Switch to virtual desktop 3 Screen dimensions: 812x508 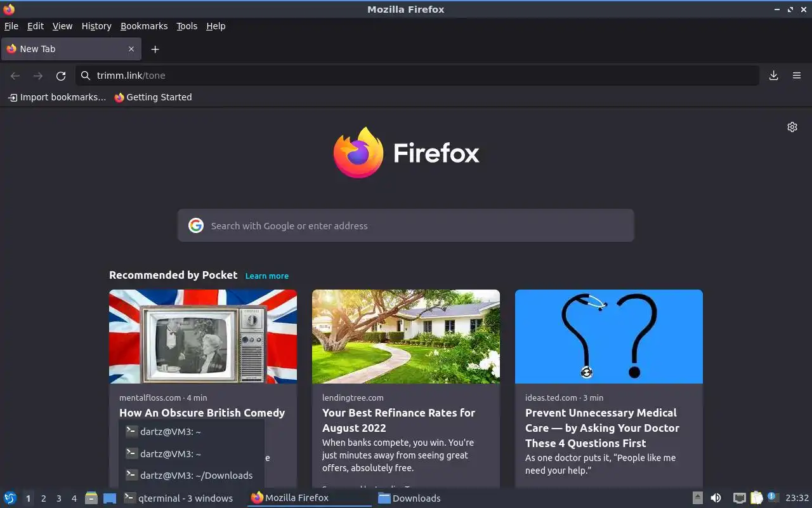58,498
